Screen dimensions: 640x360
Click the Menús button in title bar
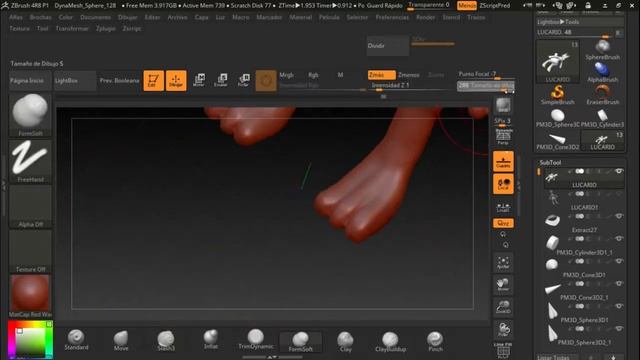[467, 5]
